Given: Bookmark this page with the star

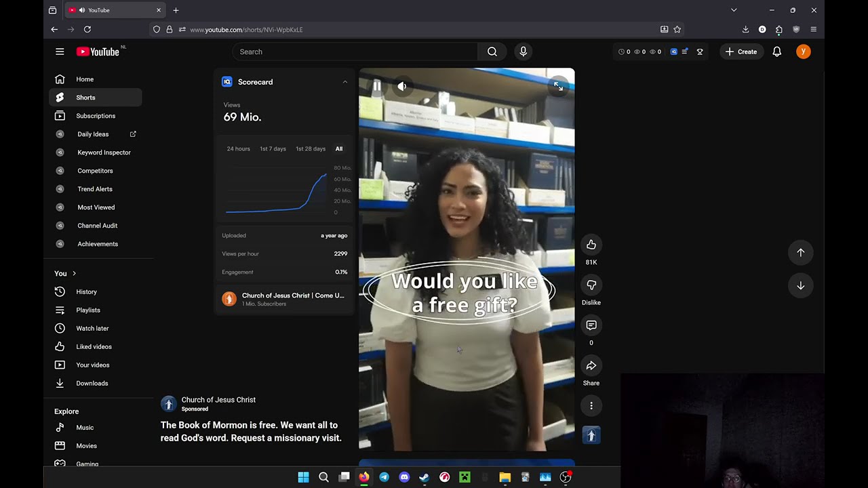Looking at the screenshot, I should pos(677,30).
